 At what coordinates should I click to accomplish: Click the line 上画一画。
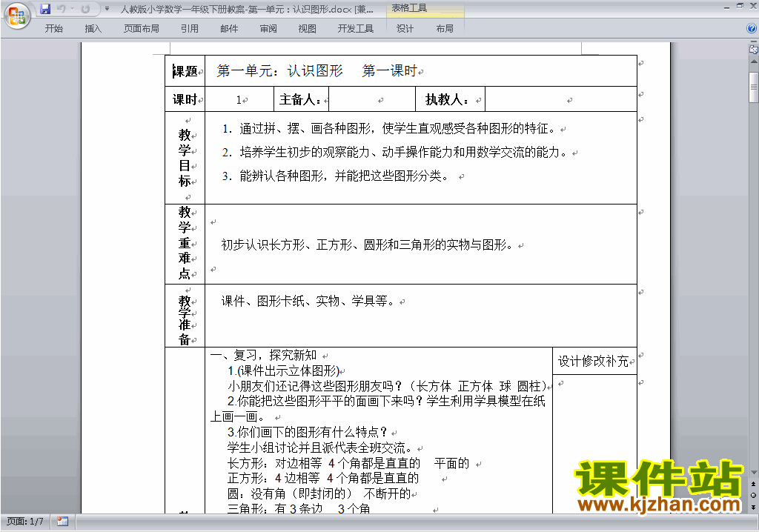(238, 417)
